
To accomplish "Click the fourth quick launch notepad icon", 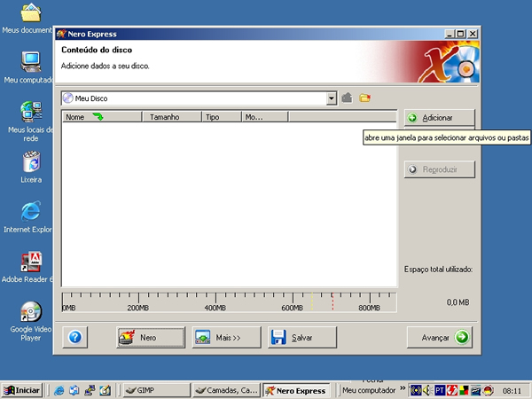I will pyautogui.click(x=105, y=390).
